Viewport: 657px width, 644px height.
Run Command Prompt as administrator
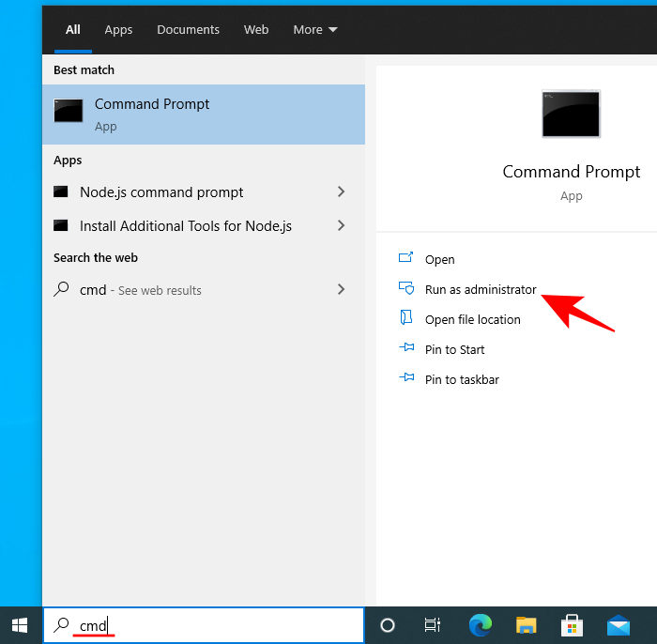pos(480,289)
